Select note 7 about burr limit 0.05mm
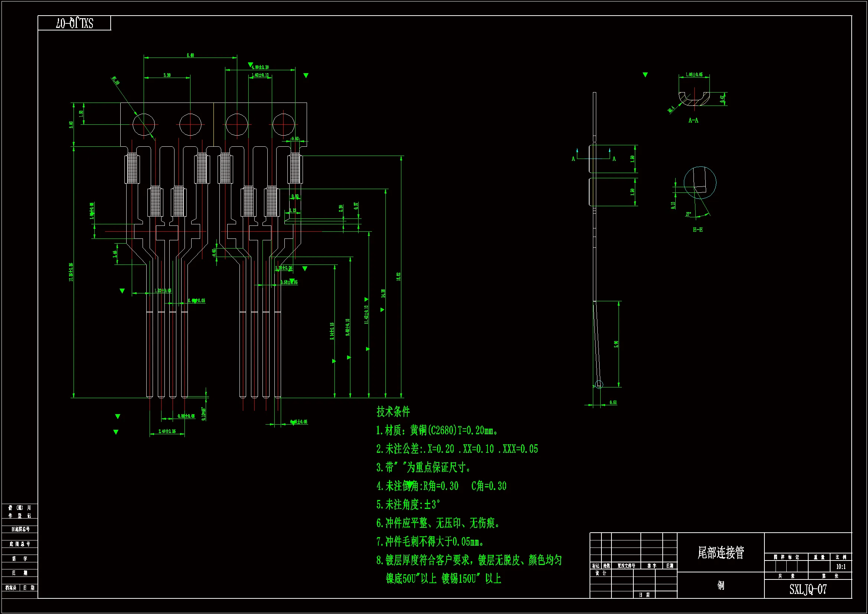The height and width of the screenshot is (614, 868). point(430,542)
